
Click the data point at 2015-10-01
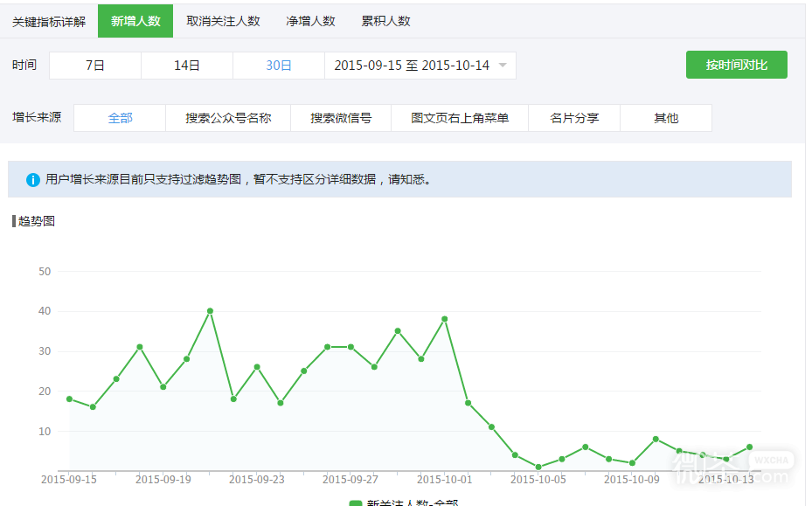click(446, 318)
